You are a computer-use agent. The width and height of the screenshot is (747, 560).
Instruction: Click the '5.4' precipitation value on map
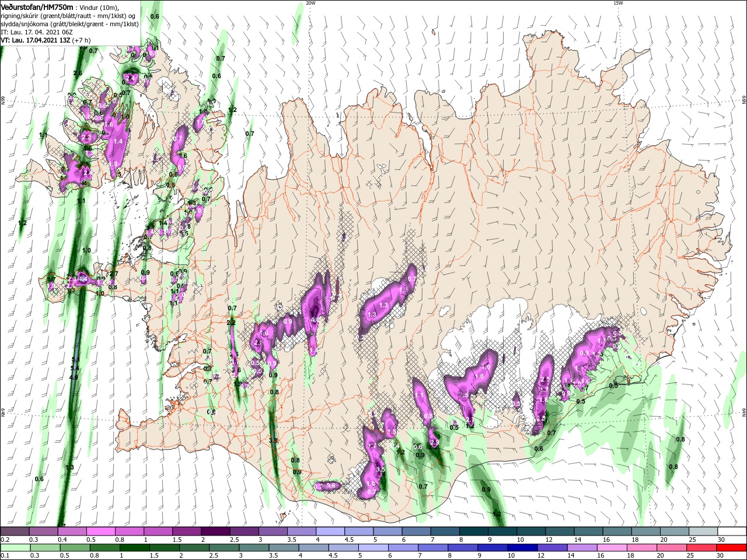coord(75,368)
